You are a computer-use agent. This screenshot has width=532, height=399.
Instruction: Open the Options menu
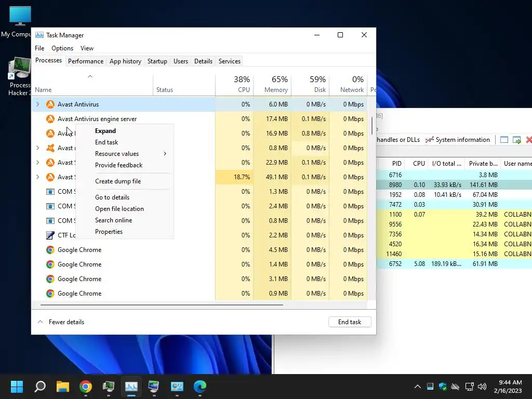point(62,48)
